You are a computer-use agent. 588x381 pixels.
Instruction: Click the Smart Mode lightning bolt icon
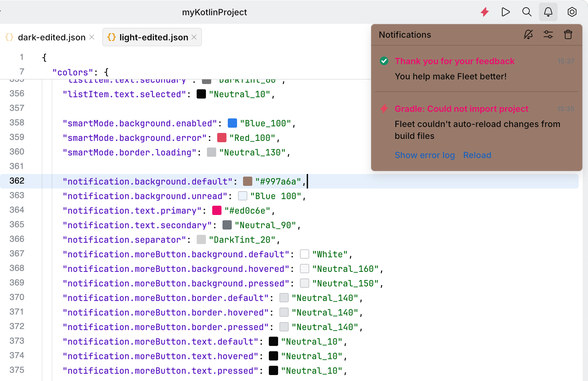(485, 12)
